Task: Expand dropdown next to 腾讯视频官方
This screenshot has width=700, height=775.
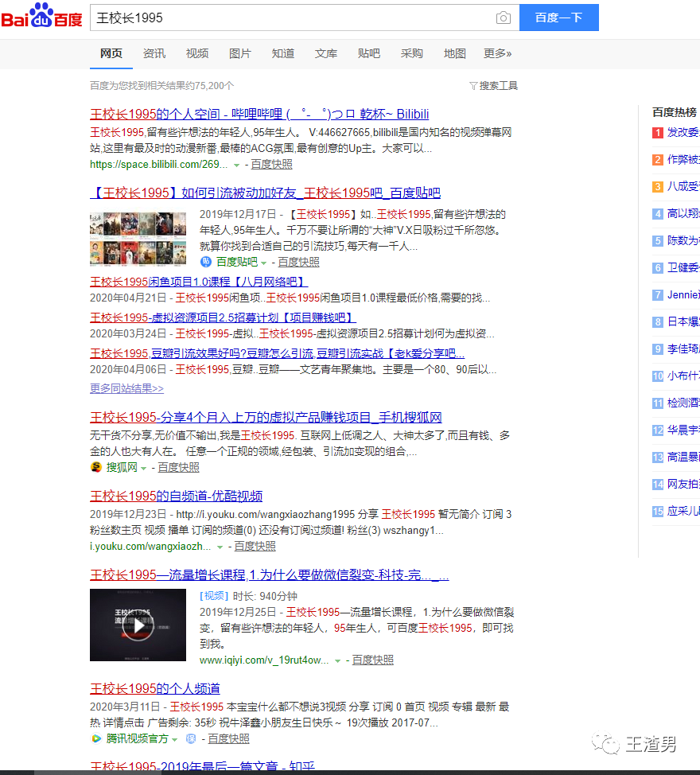Action: pyautogui.click(x=174, y=739)
